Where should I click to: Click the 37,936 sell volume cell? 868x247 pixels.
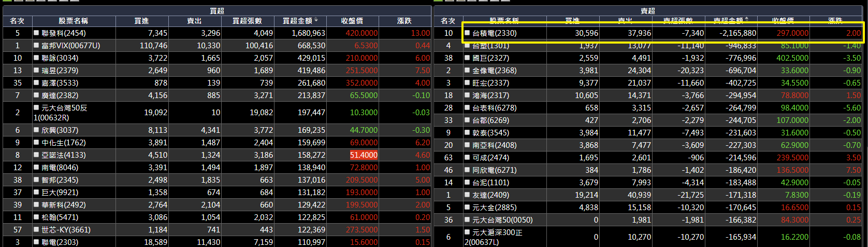tap(638, 33)
